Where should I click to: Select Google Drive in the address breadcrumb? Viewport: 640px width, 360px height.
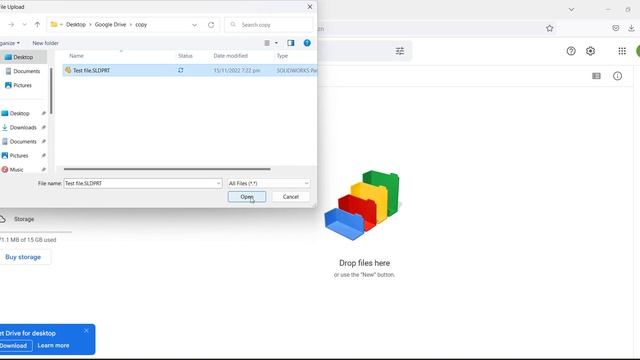[x=110, y=24]
